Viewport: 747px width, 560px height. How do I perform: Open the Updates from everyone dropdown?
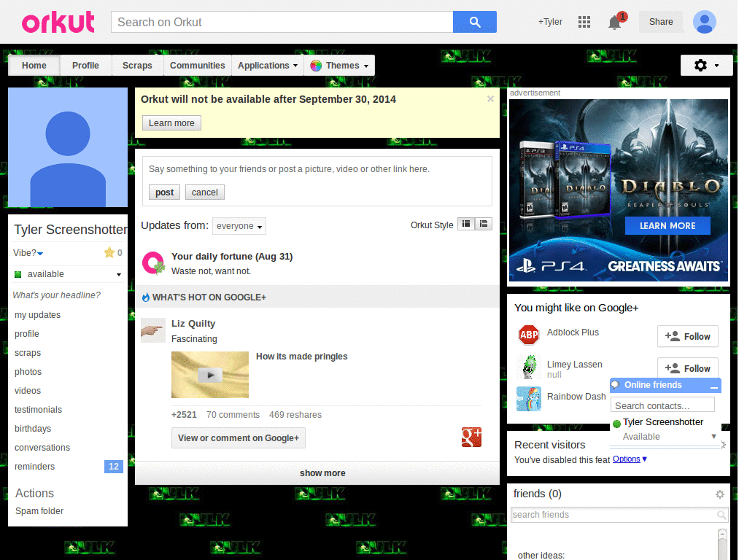[x=239, y=226]
